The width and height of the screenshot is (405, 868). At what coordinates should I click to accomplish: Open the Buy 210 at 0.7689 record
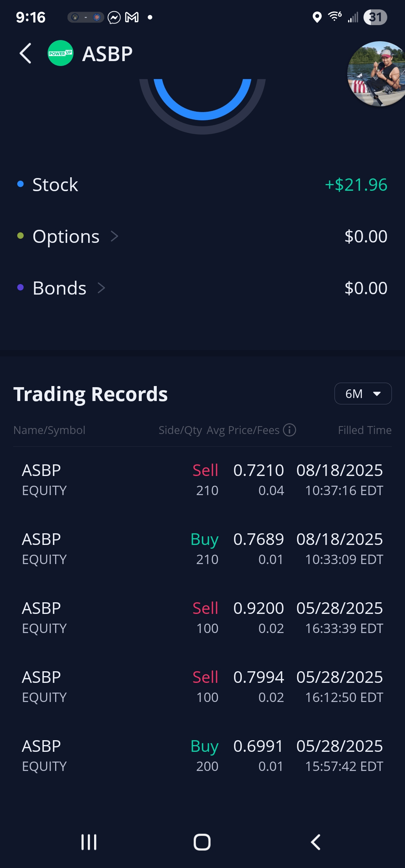click(202, 549)
